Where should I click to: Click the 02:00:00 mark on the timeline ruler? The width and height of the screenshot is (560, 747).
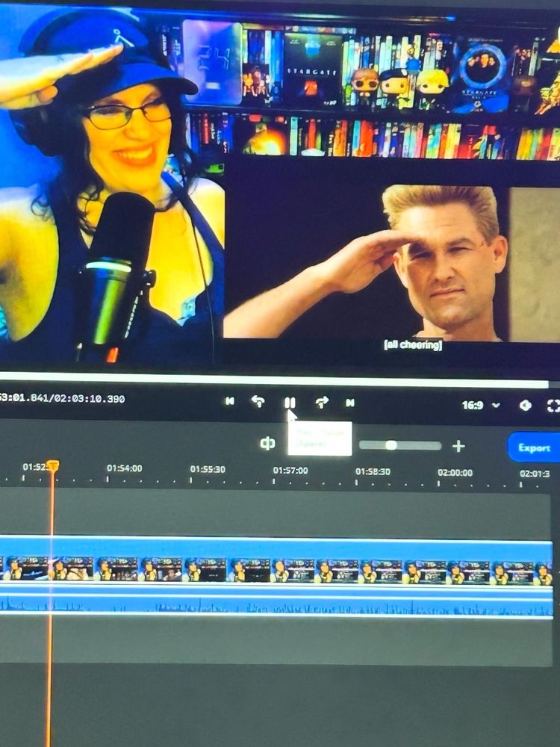(x=455, y=473)
